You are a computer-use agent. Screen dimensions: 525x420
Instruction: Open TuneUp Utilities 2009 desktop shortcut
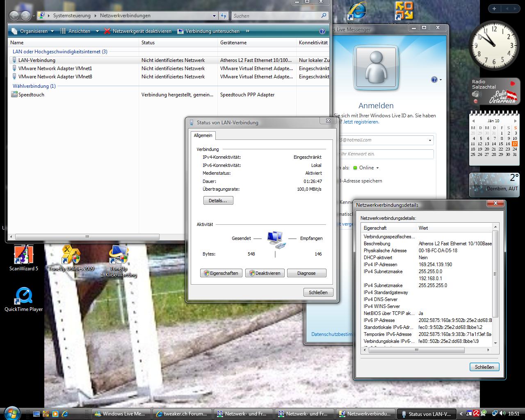(x=71, y=257)
